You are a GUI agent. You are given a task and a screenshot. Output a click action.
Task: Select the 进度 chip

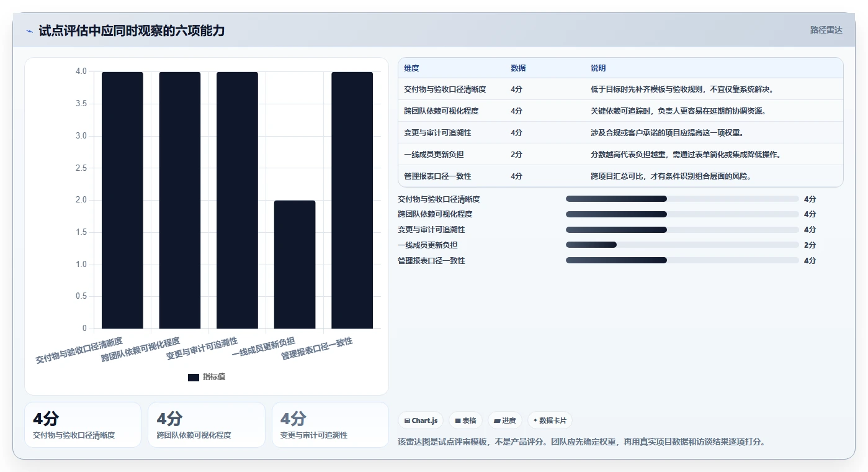pos(504,420)
